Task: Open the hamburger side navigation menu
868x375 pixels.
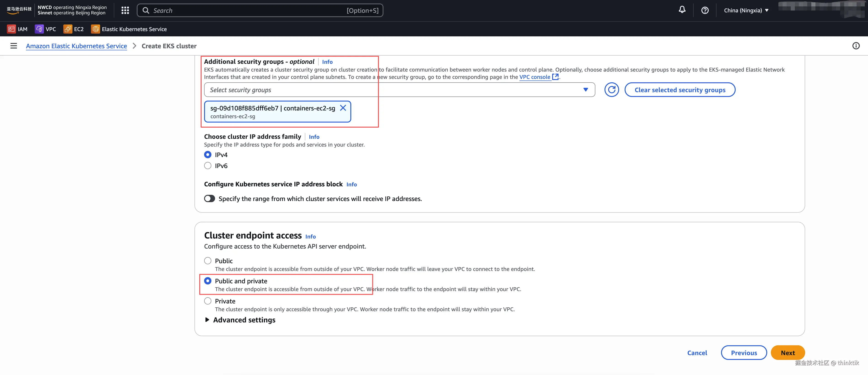Action: point(13,46)
